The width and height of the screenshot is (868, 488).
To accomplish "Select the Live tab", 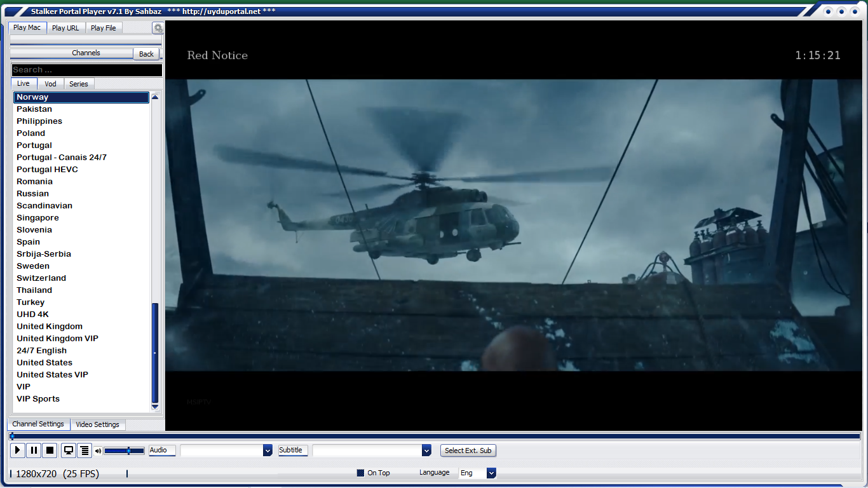I will point(24,84).
